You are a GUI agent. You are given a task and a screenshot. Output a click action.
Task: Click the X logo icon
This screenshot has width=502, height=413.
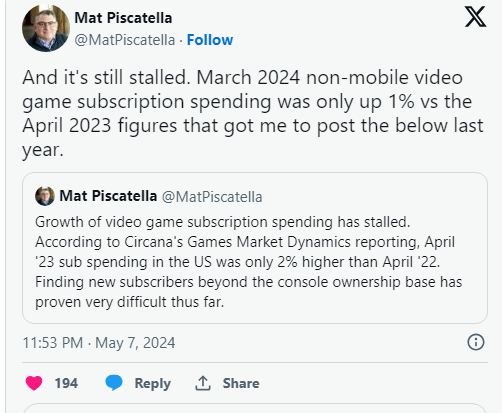pyautogui.click(x=476, y=17)
